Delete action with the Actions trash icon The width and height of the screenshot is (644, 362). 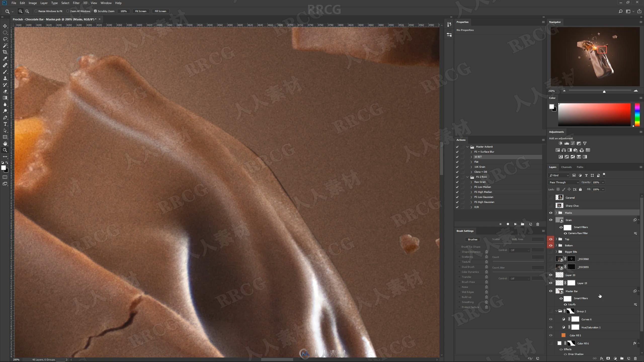tap(538, 224)
